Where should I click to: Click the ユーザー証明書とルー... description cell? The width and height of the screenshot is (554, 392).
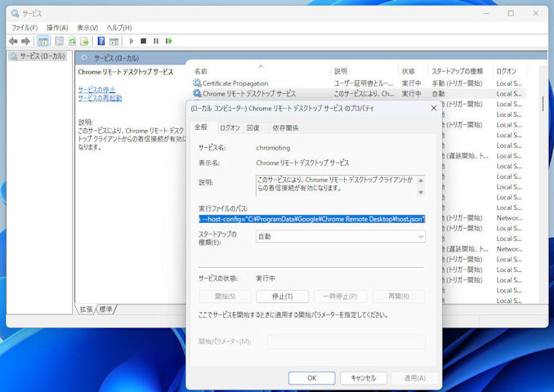pyautogui.click(x=364, y=83)
